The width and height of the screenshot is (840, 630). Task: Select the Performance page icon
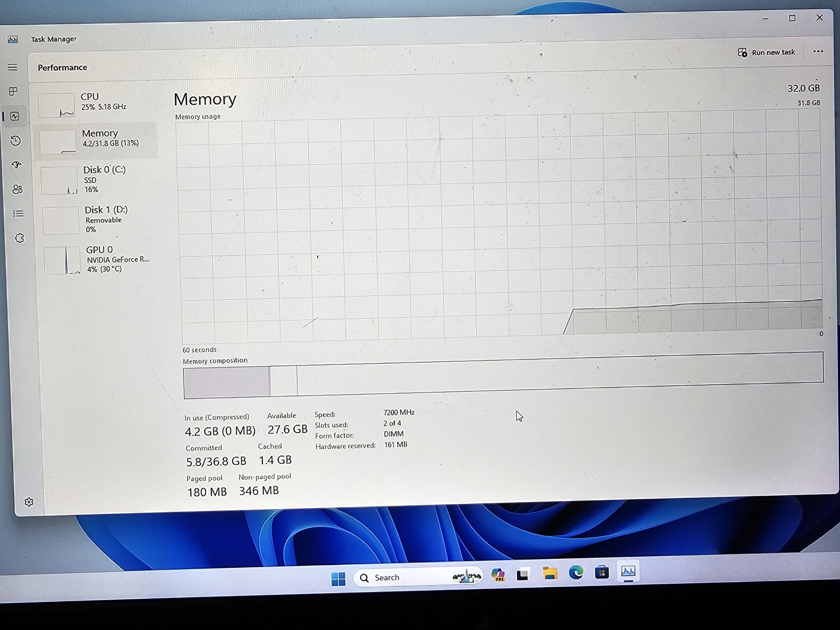15,116
